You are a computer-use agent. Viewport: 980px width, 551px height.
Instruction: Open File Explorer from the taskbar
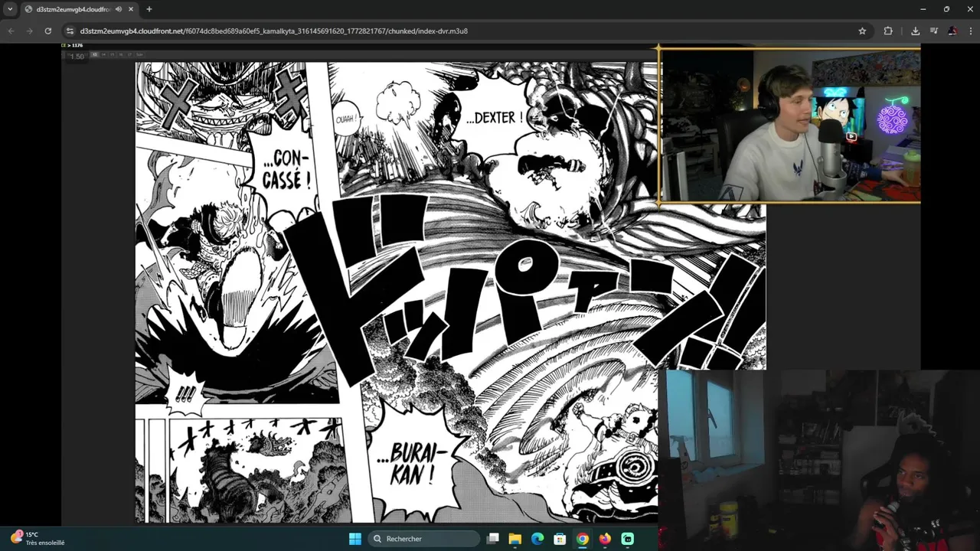tap(515, 539)
